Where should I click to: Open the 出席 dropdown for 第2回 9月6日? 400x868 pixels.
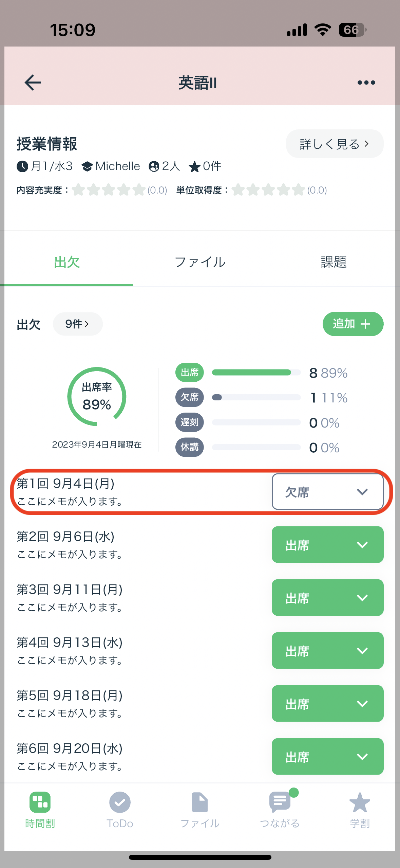[x=327, y=545]
